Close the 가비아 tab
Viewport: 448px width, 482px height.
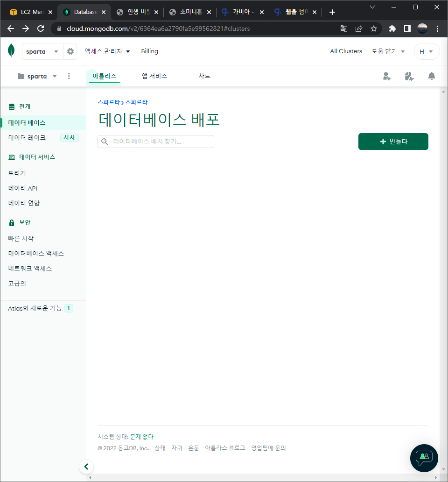tap(262, 12)
